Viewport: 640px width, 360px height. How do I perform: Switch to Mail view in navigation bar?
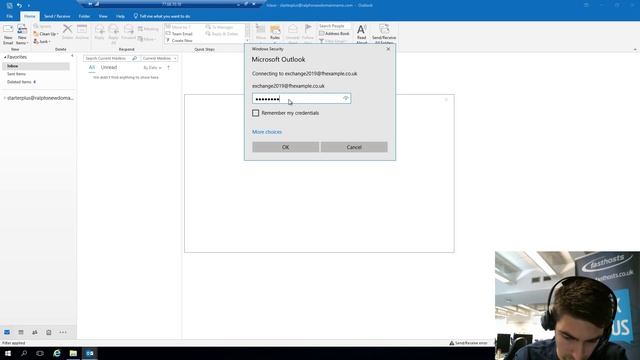pos(7,332)
